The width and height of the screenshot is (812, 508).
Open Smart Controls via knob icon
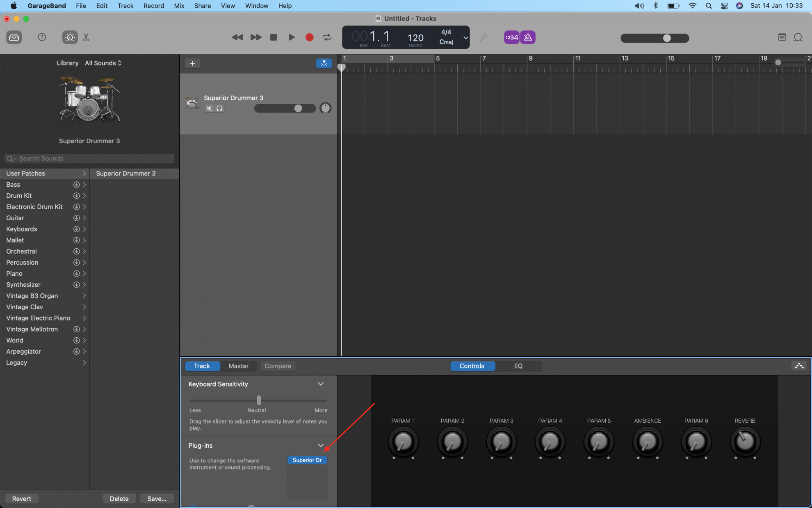[x=69, y=37]
